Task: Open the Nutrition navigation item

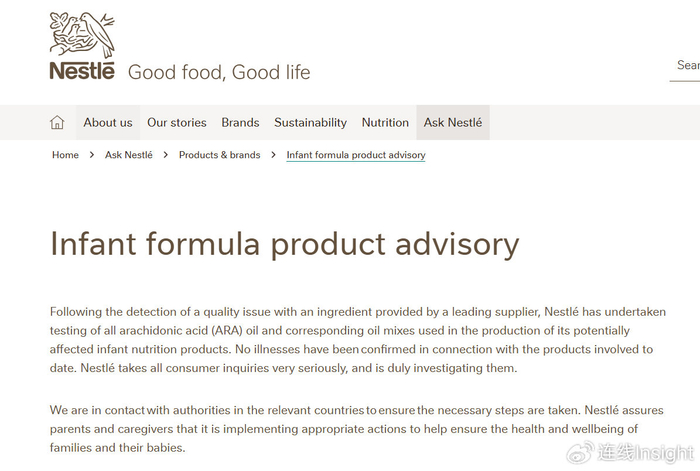Action: pyautogui.click(x=385, y=123)
